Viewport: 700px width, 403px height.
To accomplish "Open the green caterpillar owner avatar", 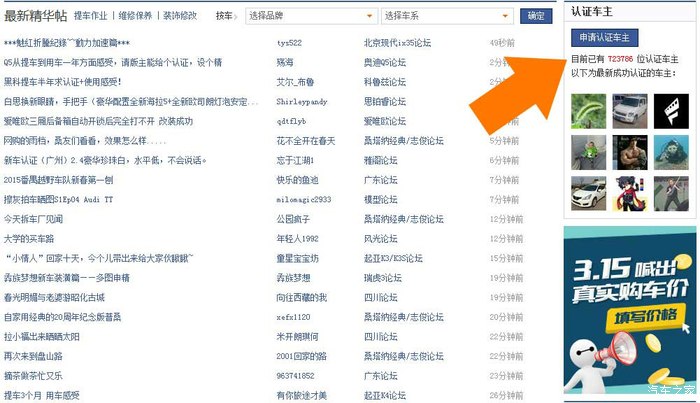I will pyautogui.click(x=588, y=110).
